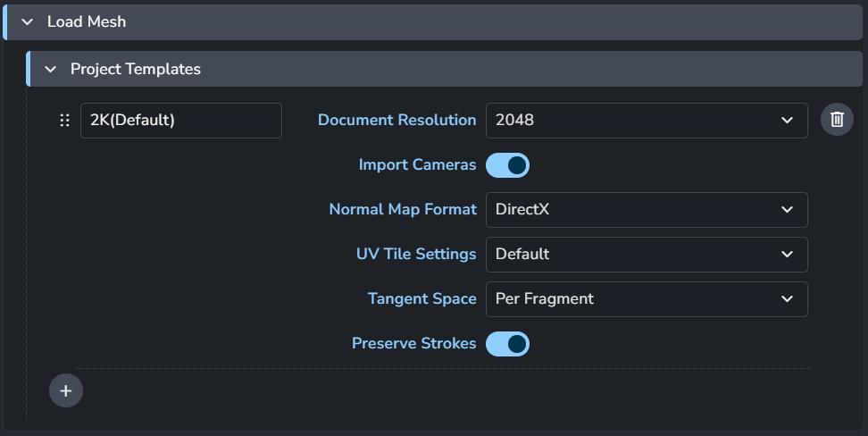This screenshot has width=868, height=436.
Task: Delete the 2K(Default) template with trash icon
Action: point(837,120)
